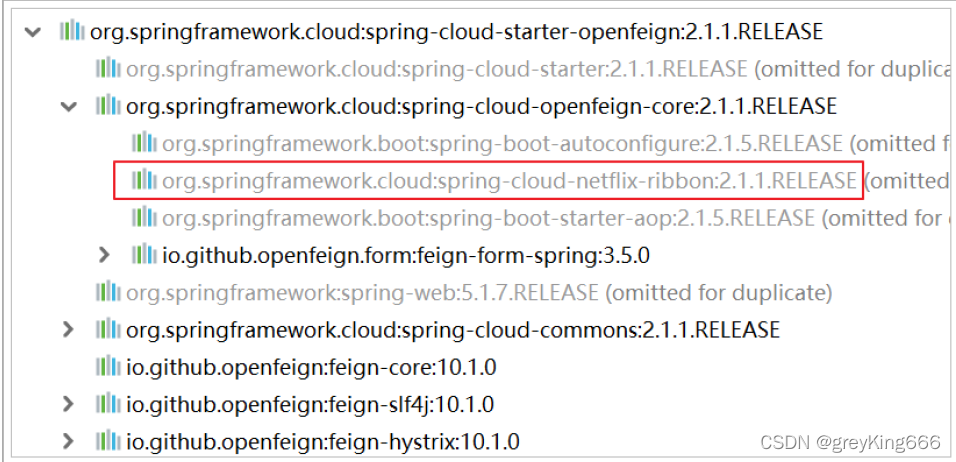Expand the feign-slf4j:10.1.0 node
This screenshot has width=956, height=462.
click(68, 404)
